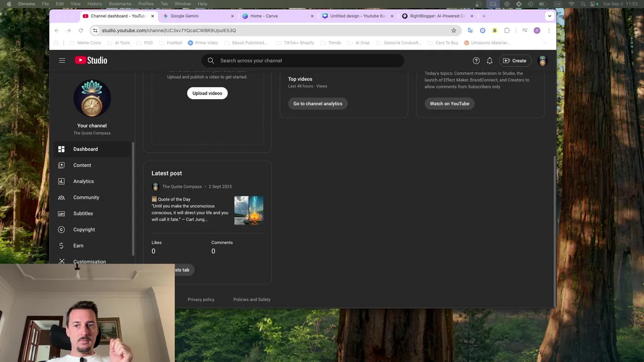
Task: Open the Bookmarks menu in macOS menu bar
Action: pos(120,4)
